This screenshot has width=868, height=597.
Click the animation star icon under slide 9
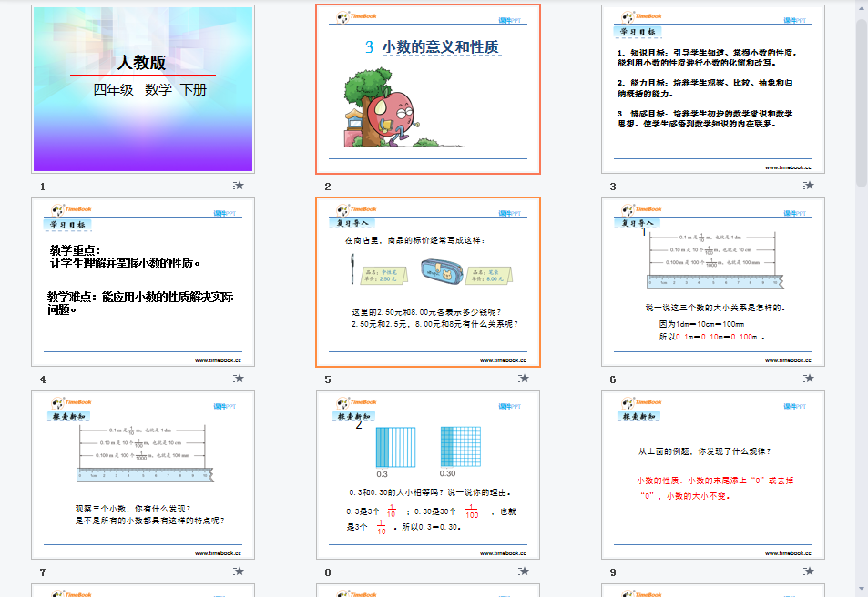(x=808, y=572)
